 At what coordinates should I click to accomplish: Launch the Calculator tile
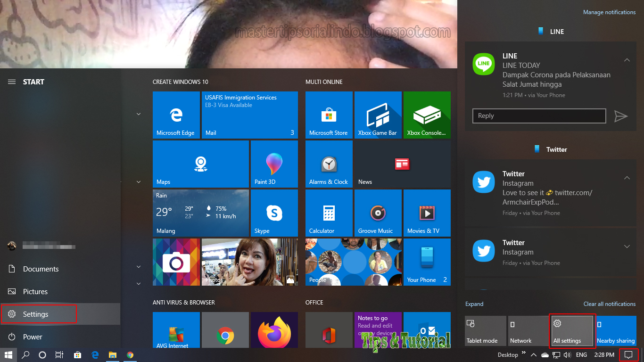[x=329, y=213]
